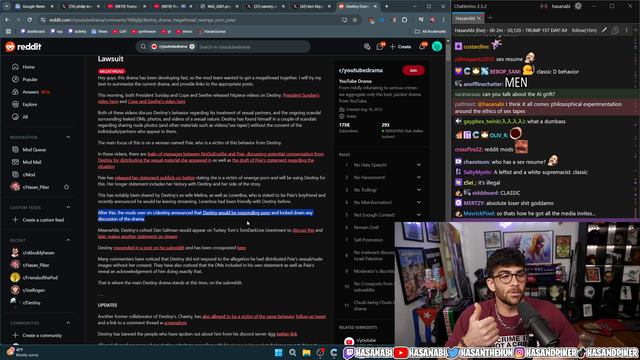This screenshot has height=360, width=640.
Task: Click the browser address bar URL
Action: point(142,20)
